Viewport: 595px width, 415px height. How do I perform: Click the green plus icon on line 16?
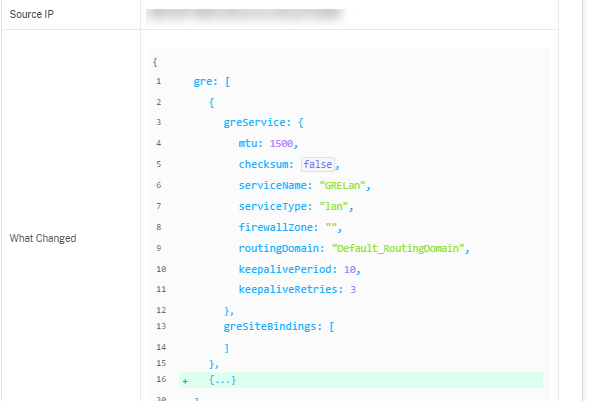185,381
